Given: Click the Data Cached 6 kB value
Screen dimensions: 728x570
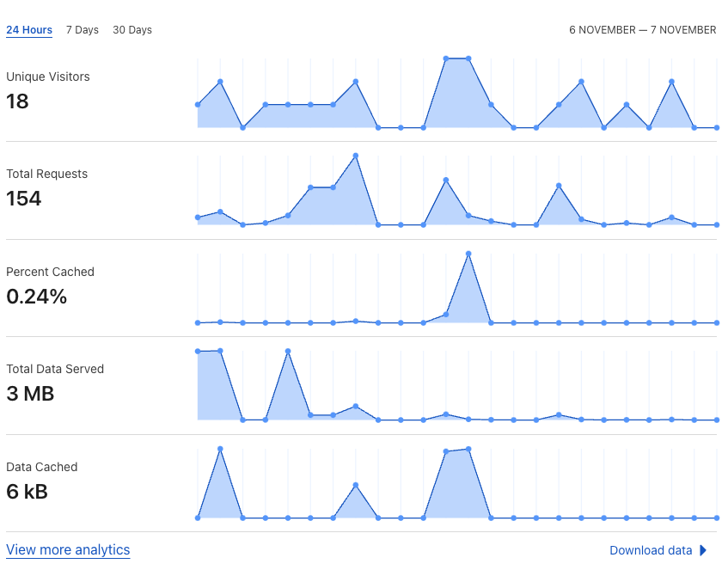Looking at the screenshot, I should tap(27, 492).
